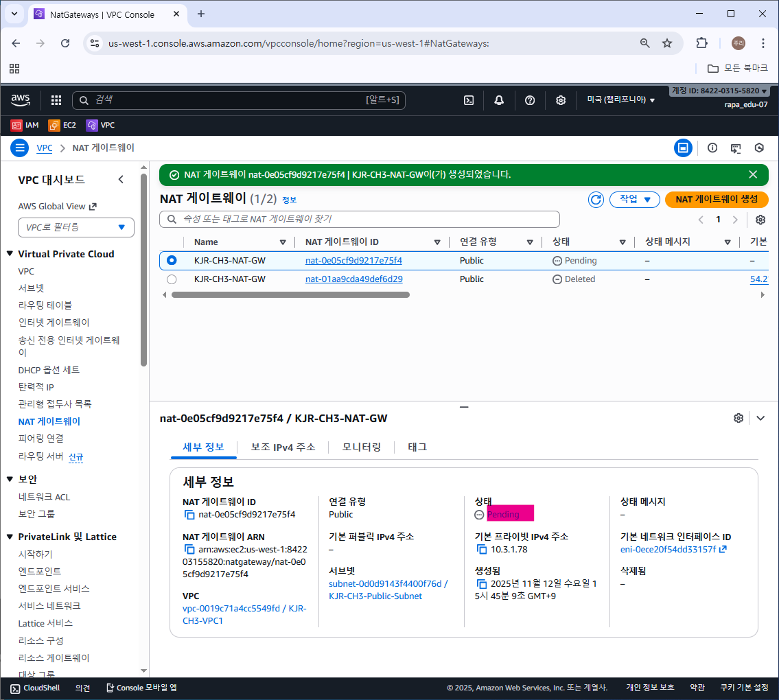Copy the NAT gateway ARN
The height and width of the screenshot is (700, 779).
[x=189, y=550]
